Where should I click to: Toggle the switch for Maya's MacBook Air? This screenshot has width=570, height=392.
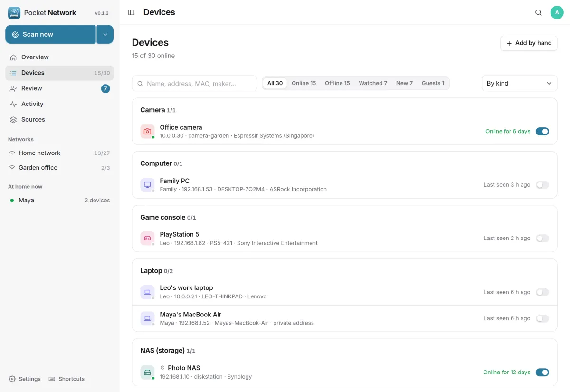542,318
